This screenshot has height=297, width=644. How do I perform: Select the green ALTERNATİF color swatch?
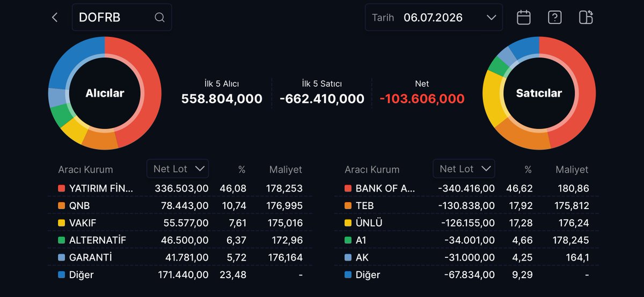coord(61,240)
